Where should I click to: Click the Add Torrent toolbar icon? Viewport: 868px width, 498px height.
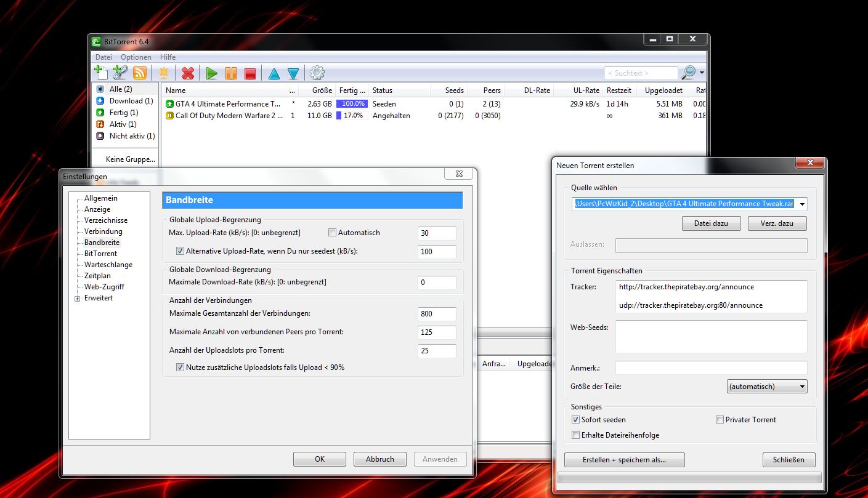click(101, 73)
